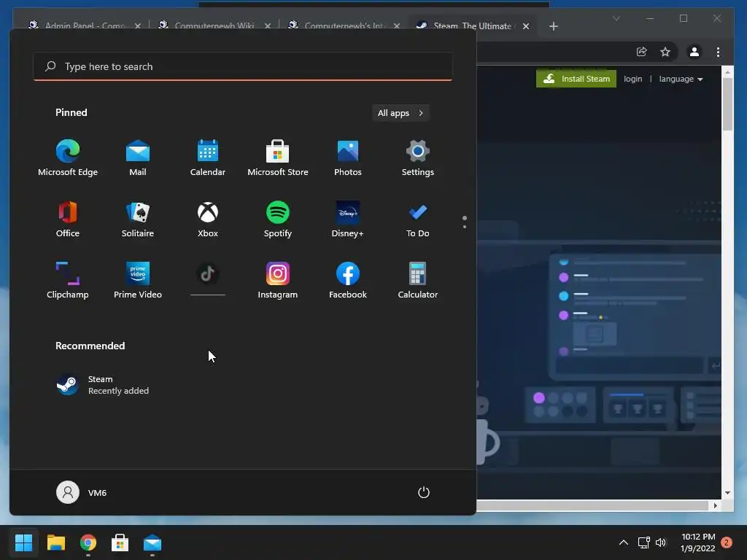747x560 pixels.
Task: Launch the Mail app in Start menu
Action: (138, 157)
